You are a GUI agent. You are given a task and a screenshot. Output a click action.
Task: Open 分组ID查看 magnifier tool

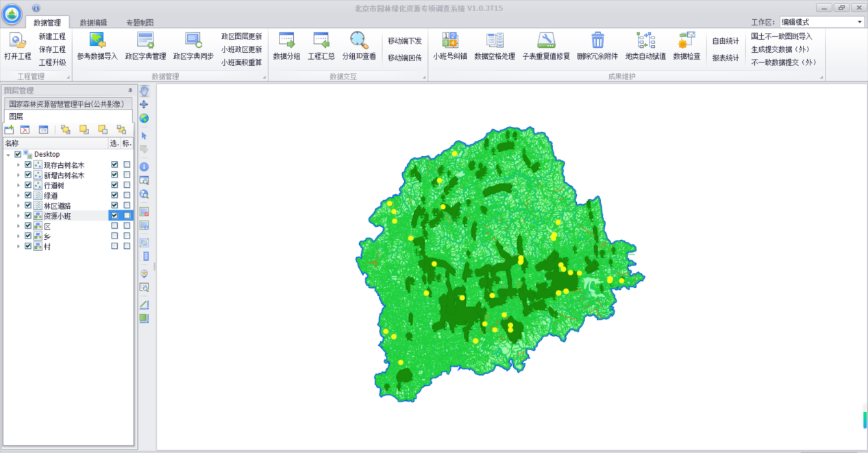(x=359, y=41)
